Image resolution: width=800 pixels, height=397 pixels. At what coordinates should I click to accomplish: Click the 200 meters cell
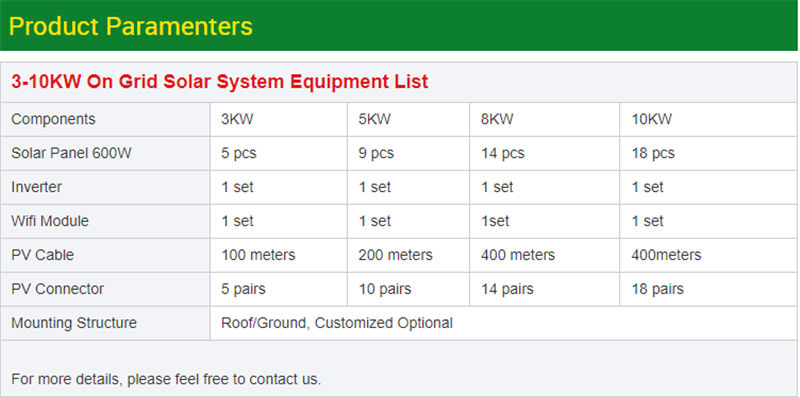(408, 255)
